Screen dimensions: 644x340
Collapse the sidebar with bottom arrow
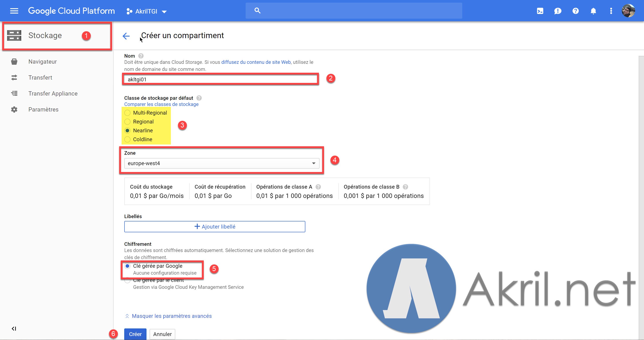coord(14,328)
